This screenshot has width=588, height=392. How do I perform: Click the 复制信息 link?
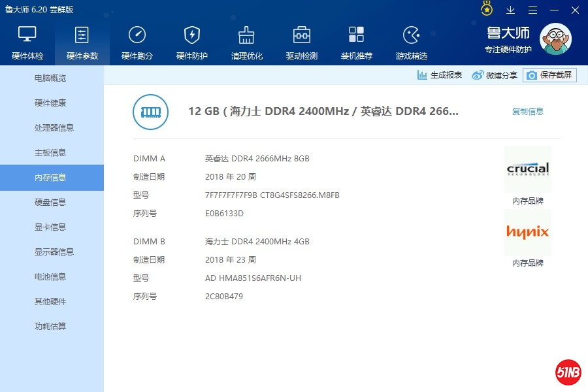point(528,112)
